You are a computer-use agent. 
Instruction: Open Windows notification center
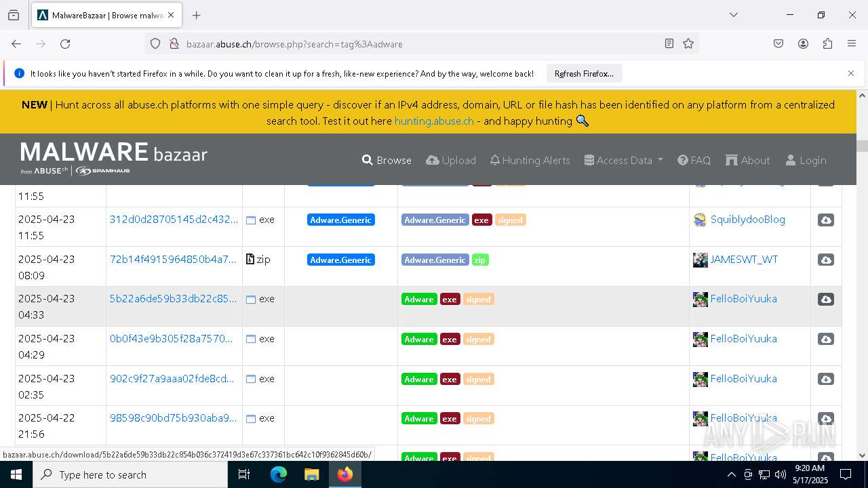pos(846,474)
